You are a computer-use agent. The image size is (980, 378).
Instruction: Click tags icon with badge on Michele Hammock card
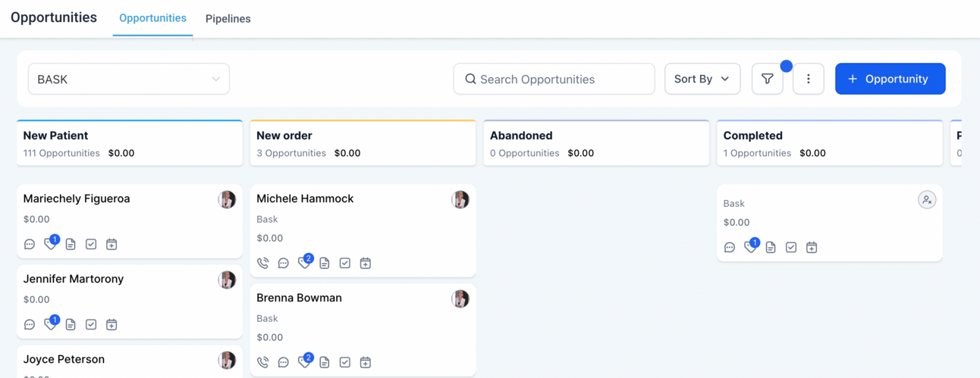tap(304, 262)
